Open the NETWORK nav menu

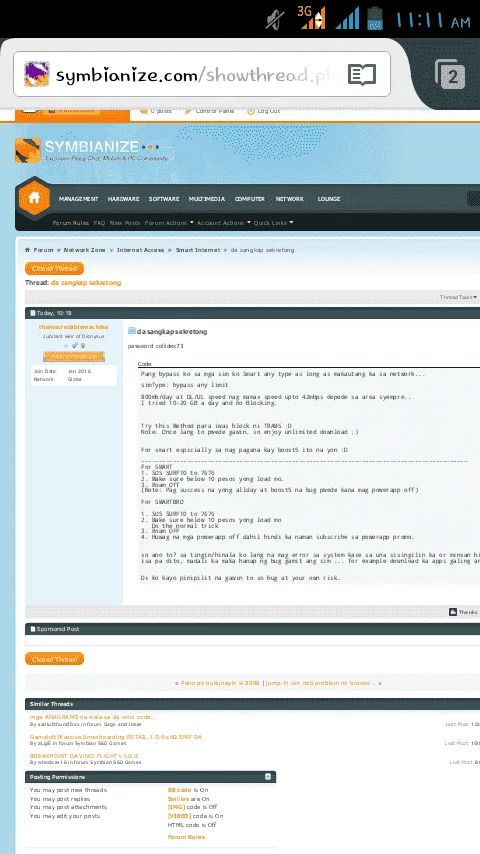[289, 199]
